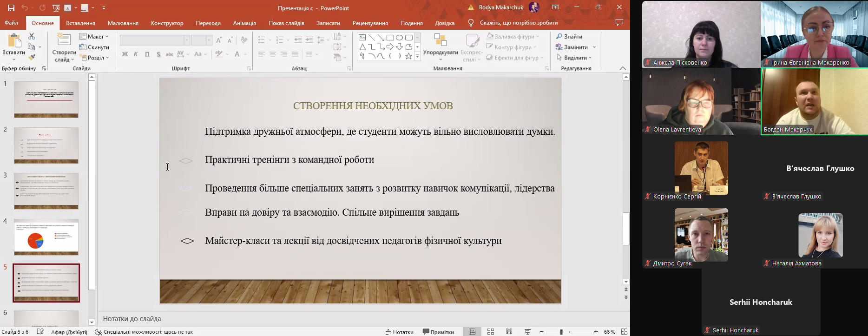Open the Заливка фігури fill dropdown

513,36
